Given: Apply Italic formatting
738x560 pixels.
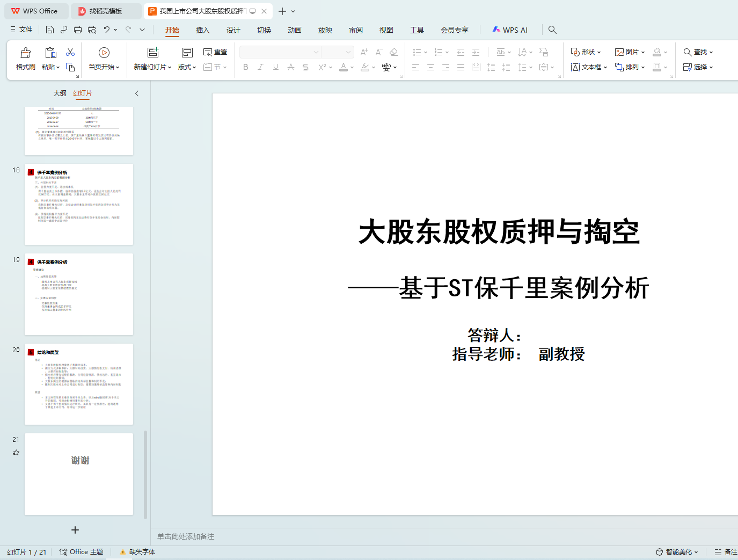Looking at the screenshot, I should pyautogui.click(x=260, y=67).
